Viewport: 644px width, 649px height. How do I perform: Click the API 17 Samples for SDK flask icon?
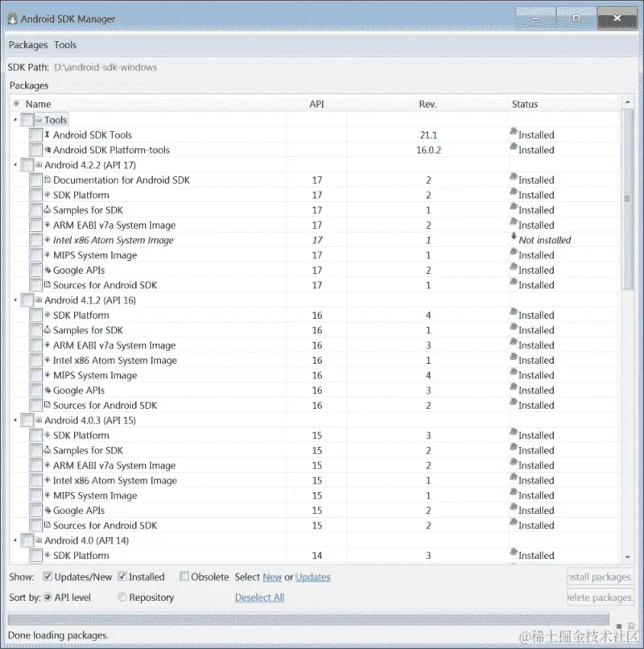pyautogui.click(x=47, y=210)
